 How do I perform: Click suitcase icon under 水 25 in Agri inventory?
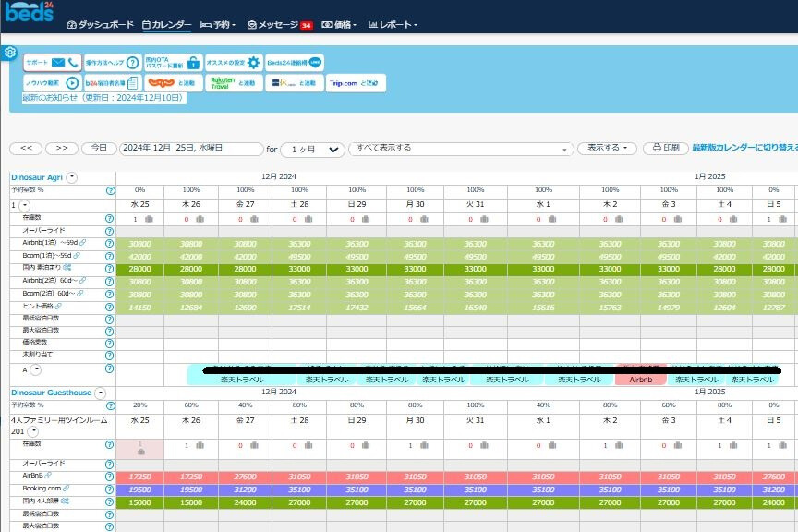pyautogui.click(x=149, y=219)
